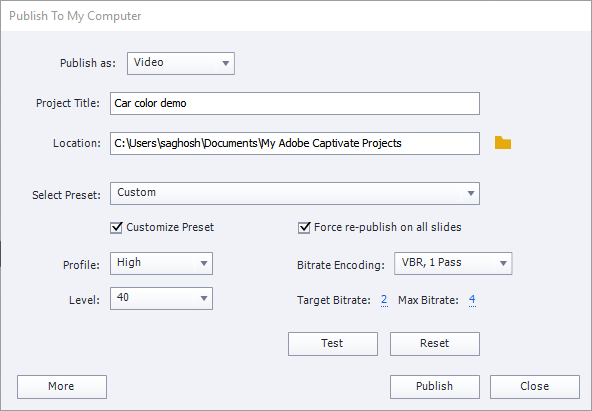
Task: Open the Profile dropdown showing High
Action: [x=162, y=263]
